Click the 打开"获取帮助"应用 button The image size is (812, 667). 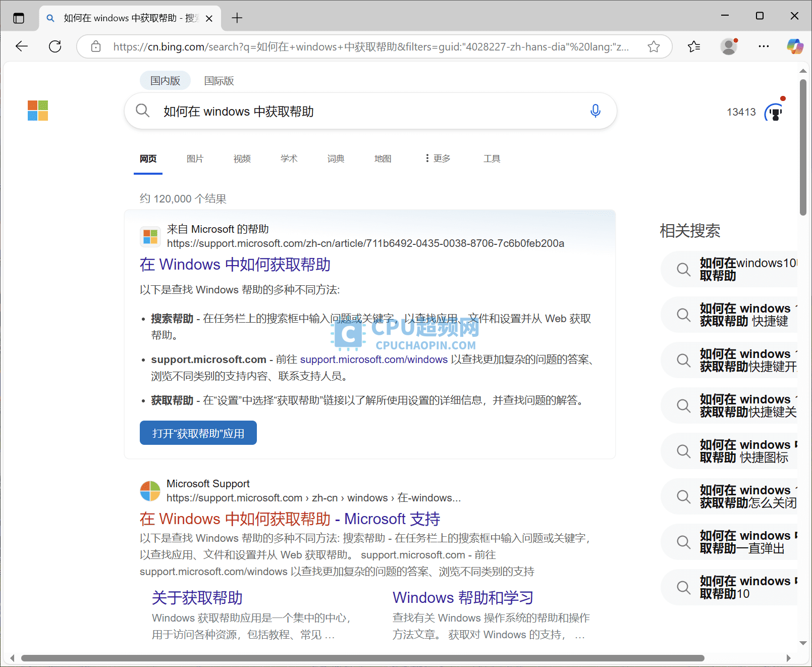point(198,433)
